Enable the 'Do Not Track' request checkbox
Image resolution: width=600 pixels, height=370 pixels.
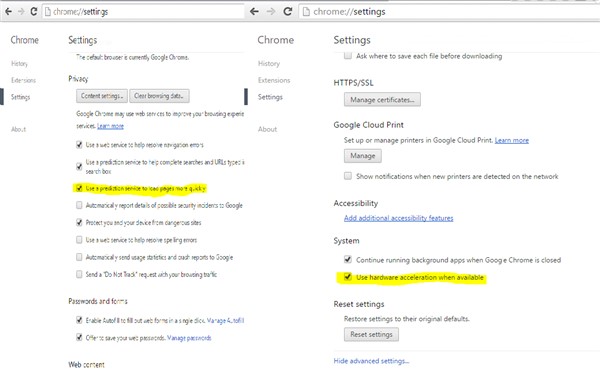click(79, 274)
